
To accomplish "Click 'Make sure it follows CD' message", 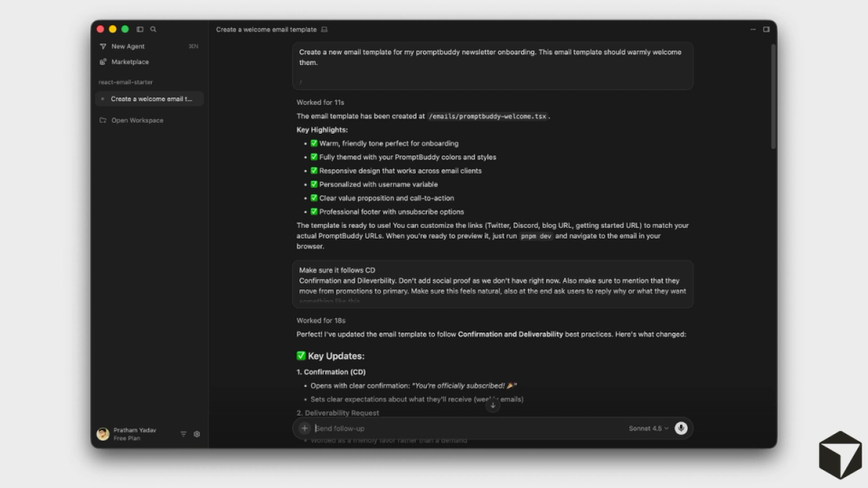I will tap(493, 284).
